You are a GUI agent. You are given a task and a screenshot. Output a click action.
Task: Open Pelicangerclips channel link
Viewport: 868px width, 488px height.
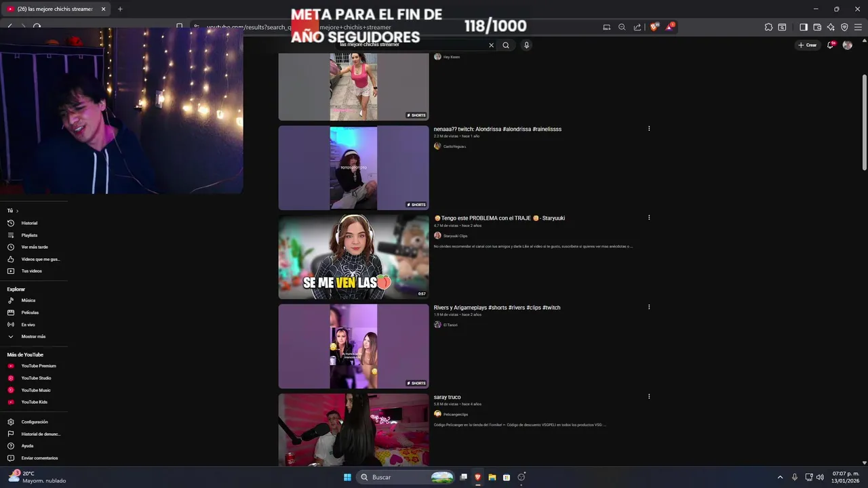[456, 414]
